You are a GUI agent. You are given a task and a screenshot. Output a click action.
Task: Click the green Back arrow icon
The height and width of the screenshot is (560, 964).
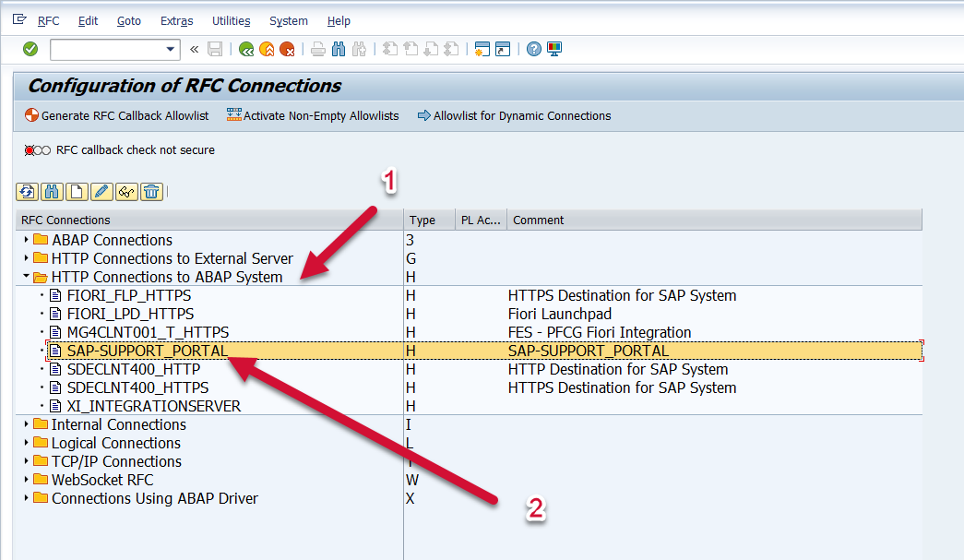tap(246, 49)
